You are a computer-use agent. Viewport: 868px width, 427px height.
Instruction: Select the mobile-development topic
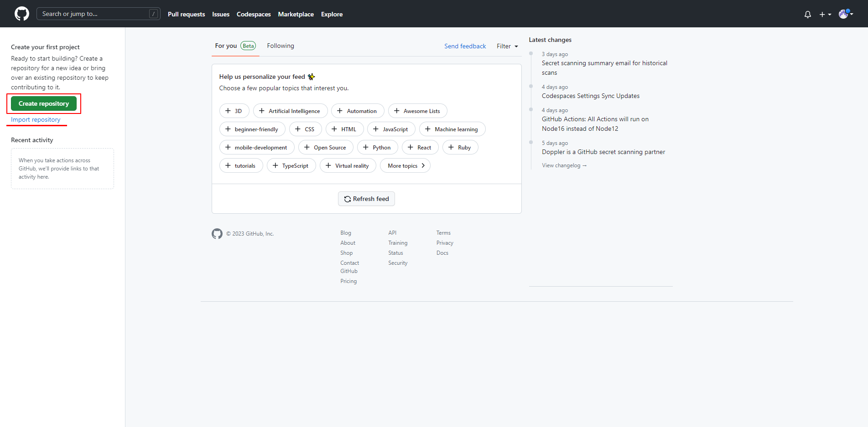257,147
